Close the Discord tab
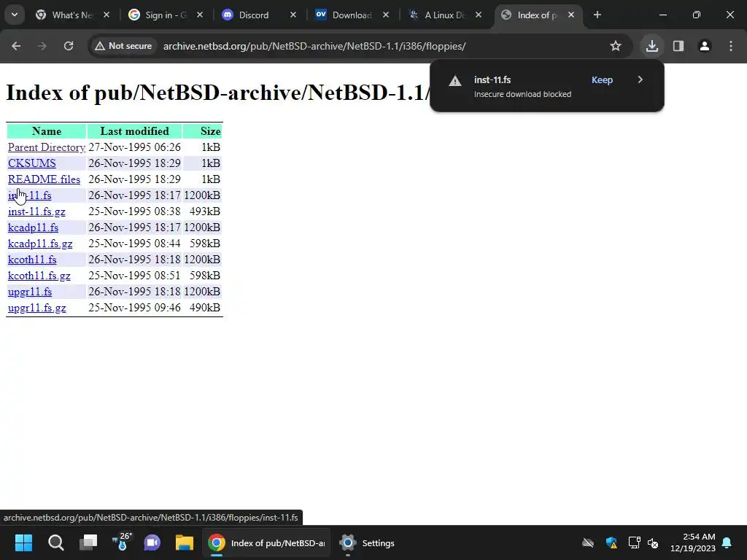The height and width of the screenshot is (560, 747). 293,15
